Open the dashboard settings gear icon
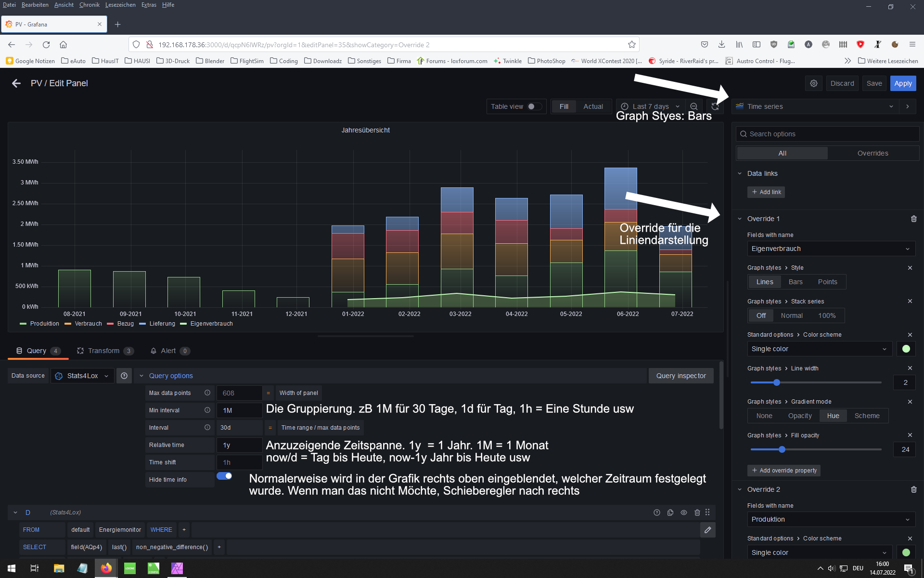The image size is (924, 578). click(x=813, y=83)
